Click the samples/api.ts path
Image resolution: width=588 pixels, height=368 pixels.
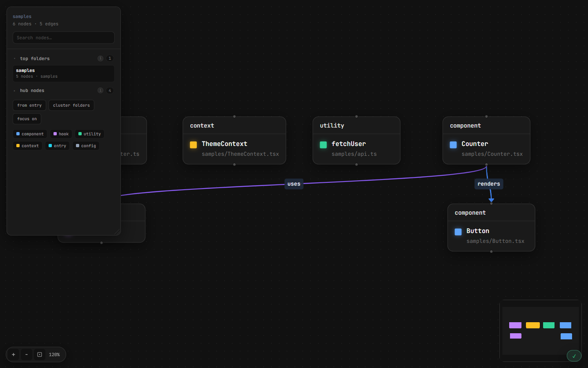tap(354, 154)
